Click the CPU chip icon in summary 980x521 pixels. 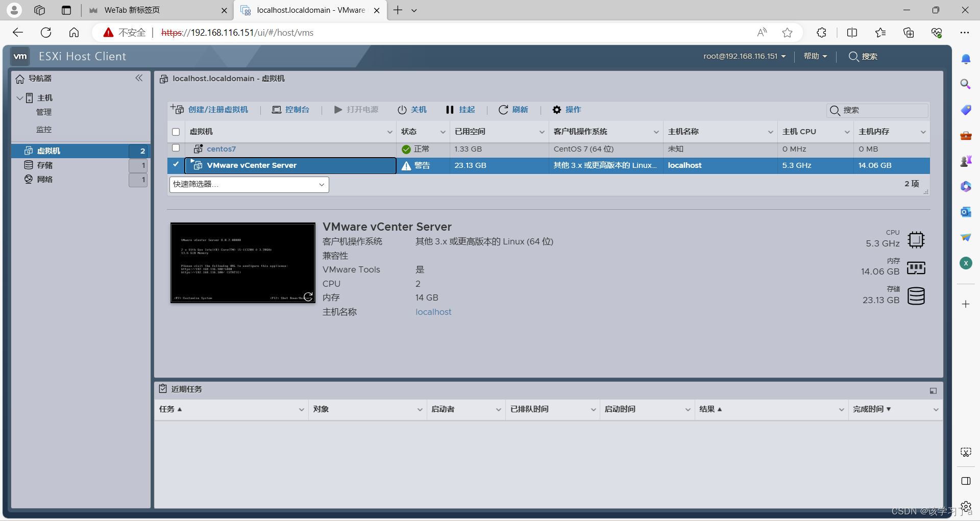point(916,239)
